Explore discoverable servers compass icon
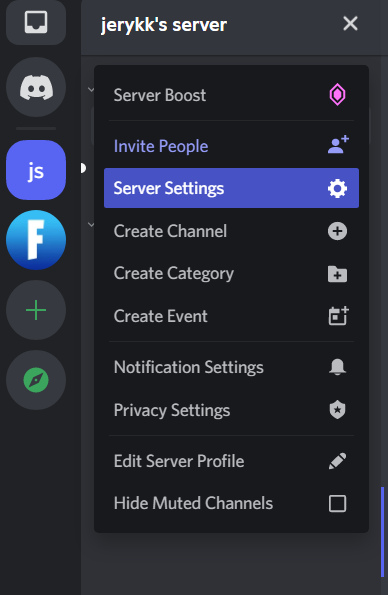The width and height of the screenshot is (388, 595). pyautogui.click(x=36, y=380)
